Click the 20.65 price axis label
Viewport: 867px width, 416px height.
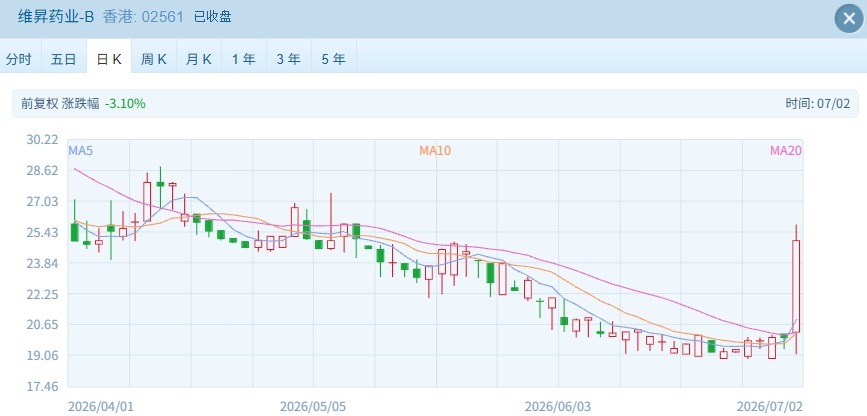pyautogui.click(x=42, y=325)
